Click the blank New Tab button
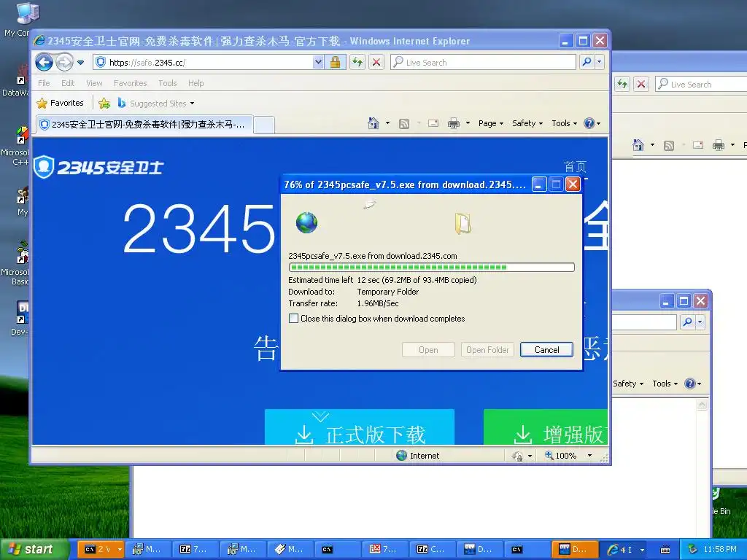 [x=264, y=125]
